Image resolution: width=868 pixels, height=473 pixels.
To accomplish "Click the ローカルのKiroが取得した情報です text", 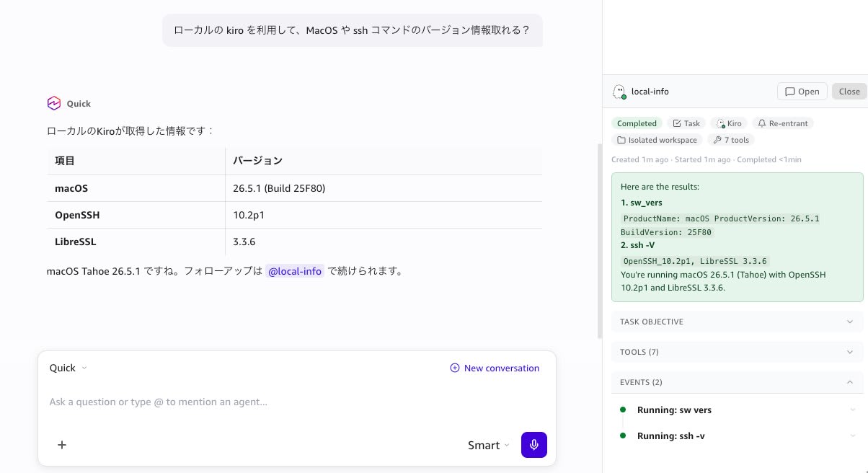I will (x=130, y=131).
